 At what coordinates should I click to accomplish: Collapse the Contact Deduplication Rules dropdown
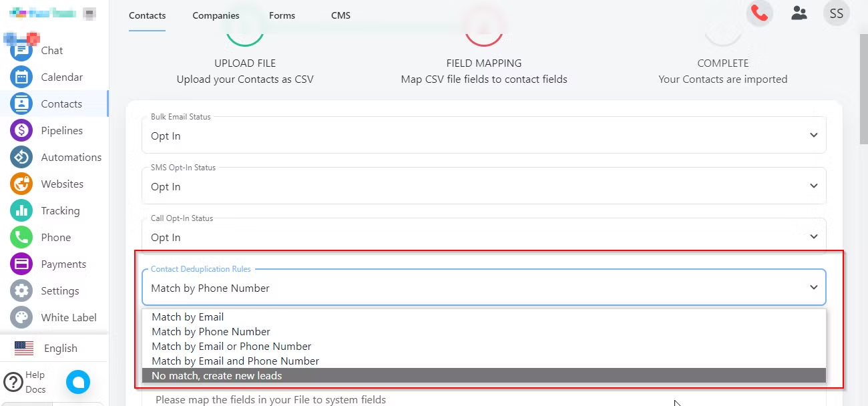(483, 287)
